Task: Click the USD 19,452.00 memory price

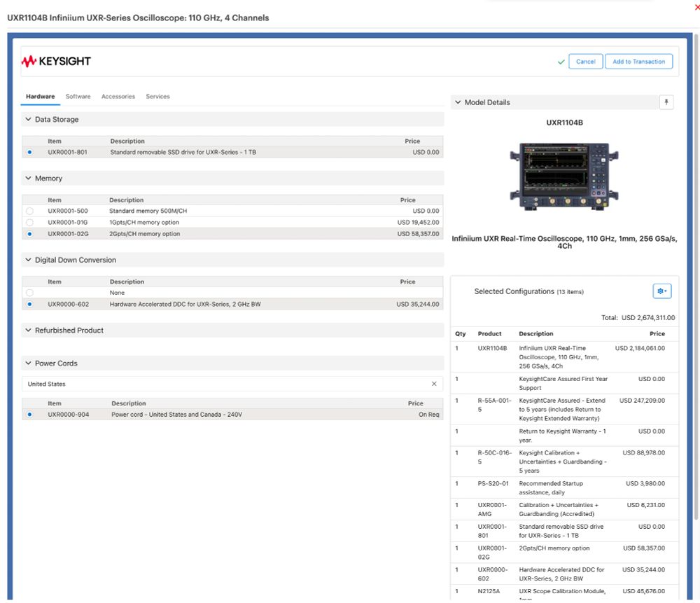Action: coord(418,223)
